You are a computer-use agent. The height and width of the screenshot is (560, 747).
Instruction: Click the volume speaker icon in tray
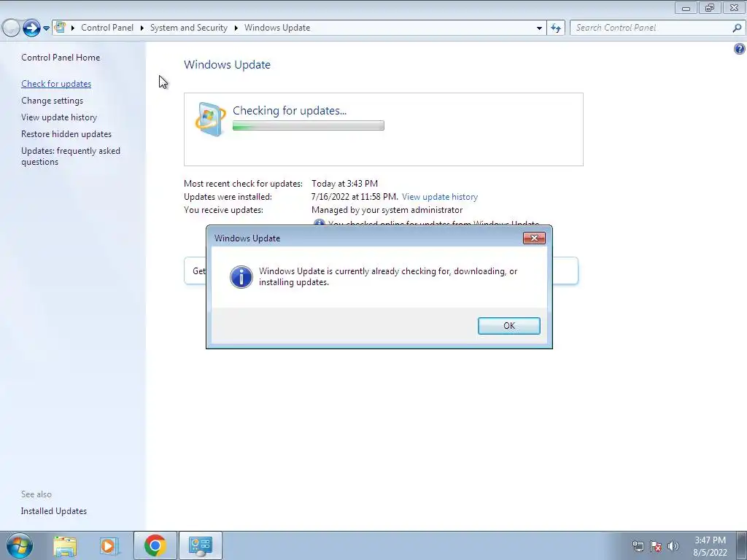pyautogui.click(x=673, y=546)
